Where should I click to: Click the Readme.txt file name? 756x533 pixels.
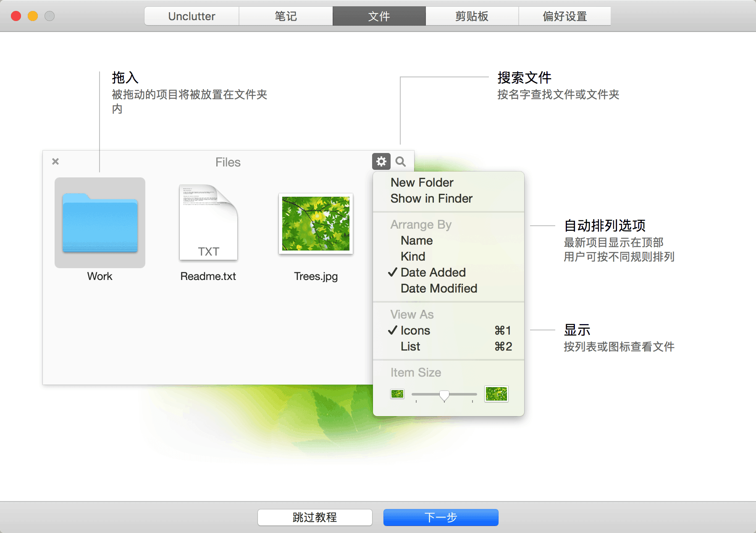pos(208,276)
